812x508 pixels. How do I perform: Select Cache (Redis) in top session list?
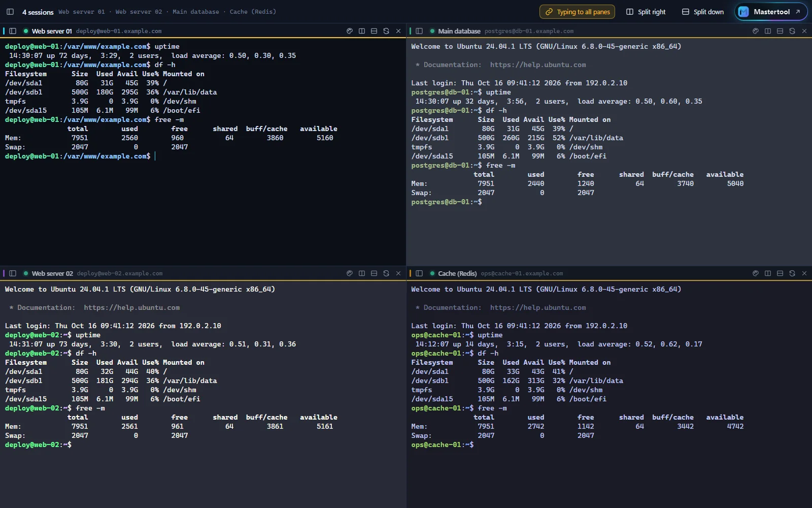[253, 12]
